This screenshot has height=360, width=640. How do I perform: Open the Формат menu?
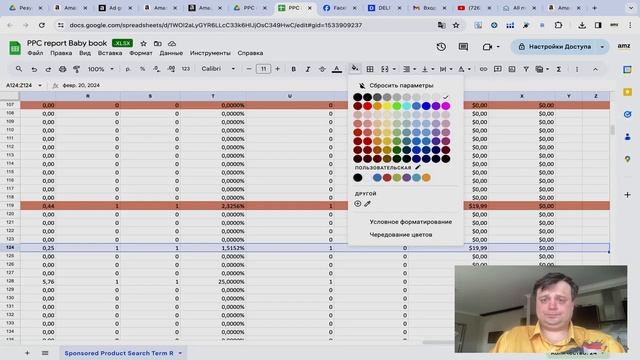pos(141,53)
